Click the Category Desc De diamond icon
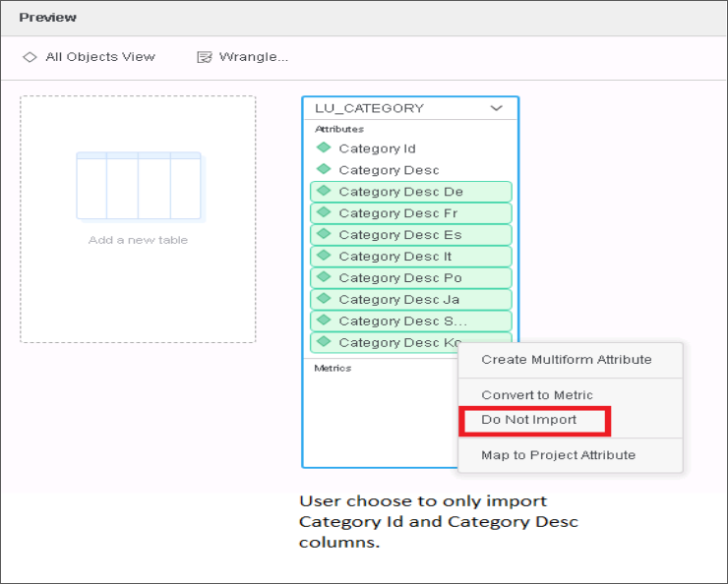The image size is (728, 584). (x=324, y=191)
